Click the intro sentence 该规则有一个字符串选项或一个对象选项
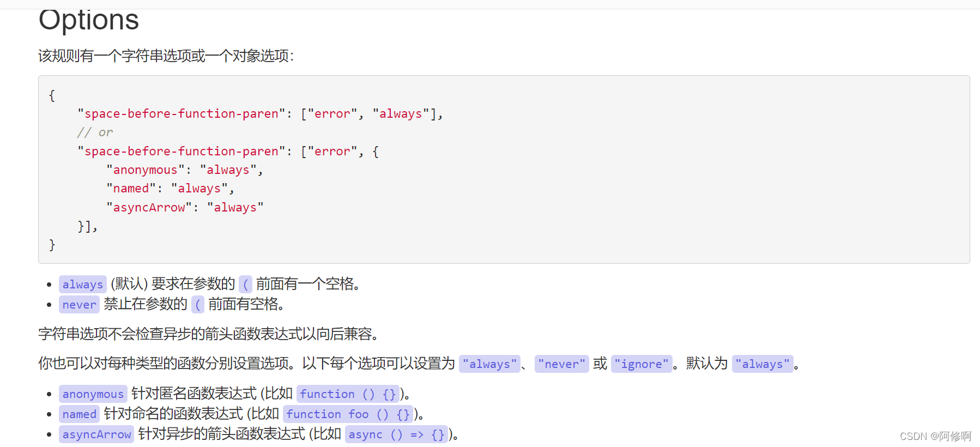Viewport: 980px width, 447px height. [x=166, y=56]
